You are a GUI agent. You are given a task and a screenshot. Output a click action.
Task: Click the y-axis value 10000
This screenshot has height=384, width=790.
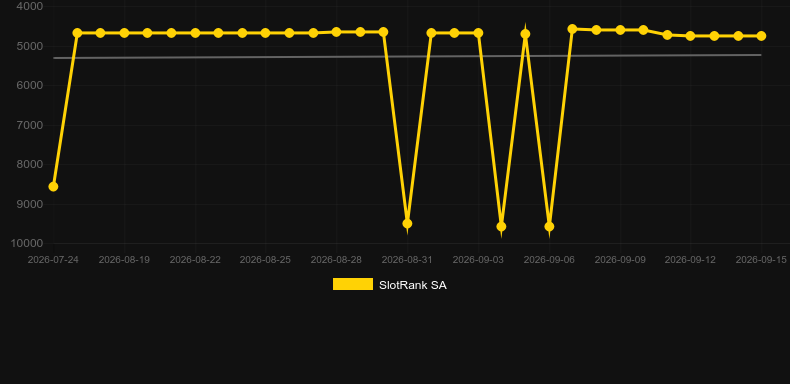coord(27,243)
